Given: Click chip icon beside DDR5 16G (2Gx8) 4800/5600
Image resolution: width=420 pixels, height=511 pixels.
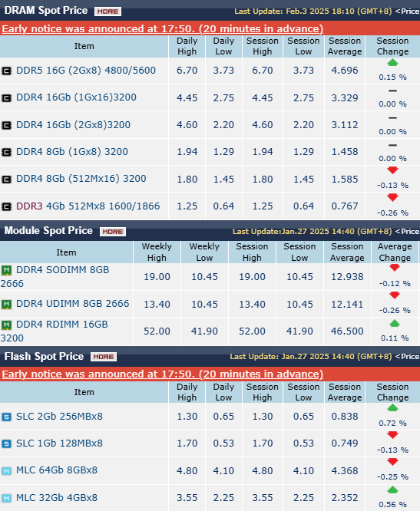Looking at the screenshot, I should [6, 71].
